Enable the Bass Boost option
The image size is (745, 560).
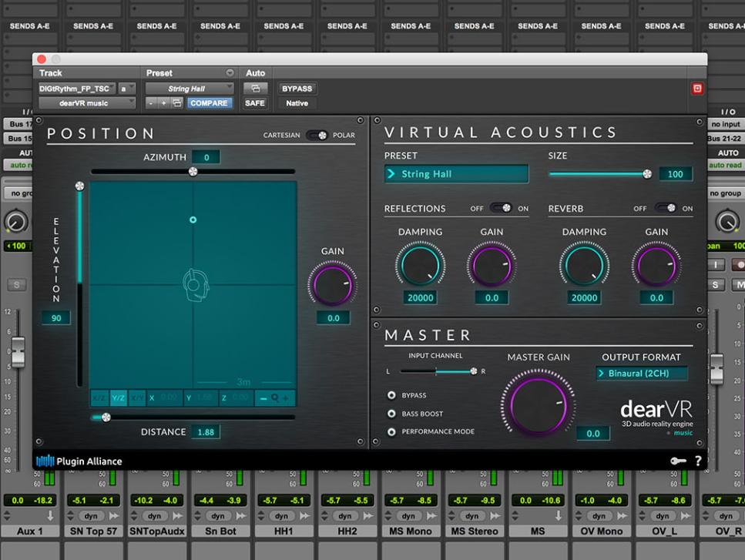(392, 414)
